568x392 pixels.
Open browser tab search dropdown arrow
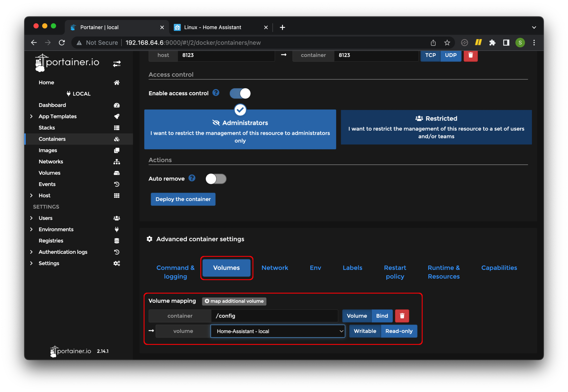tap(534, 27)
